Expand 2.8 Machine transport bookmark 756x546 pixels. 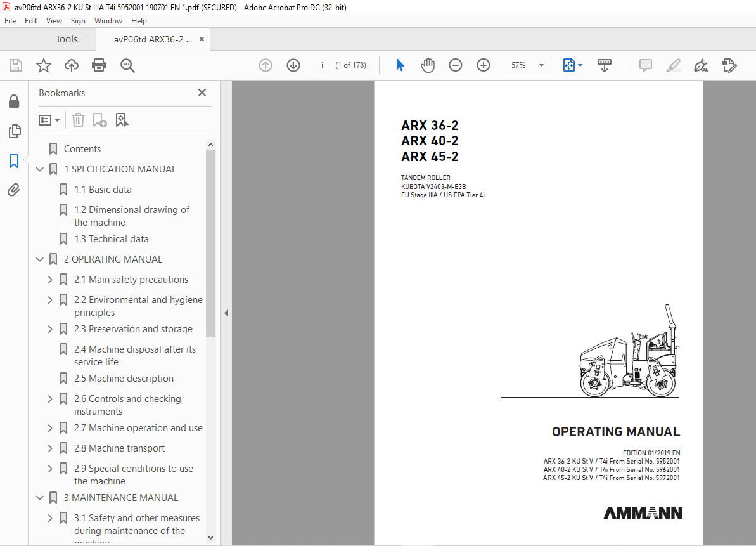50,448
